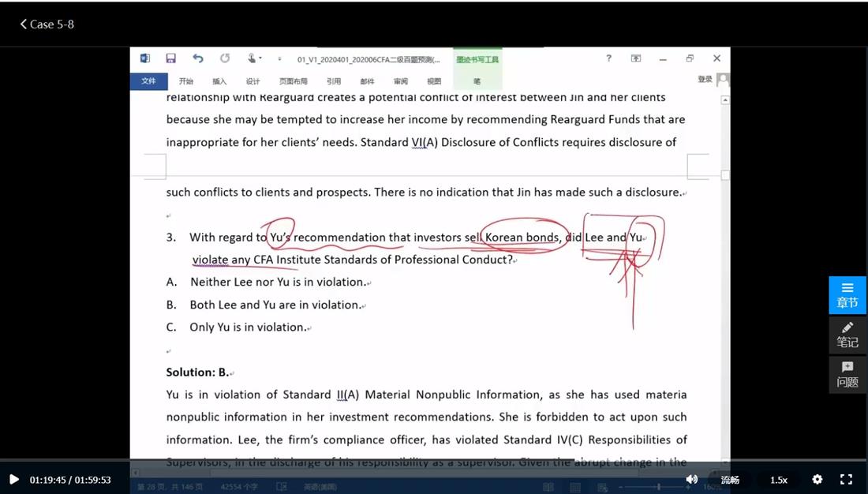
Task: Toggle the touch/mouse mode icon
Action: [x=253, y=58]
